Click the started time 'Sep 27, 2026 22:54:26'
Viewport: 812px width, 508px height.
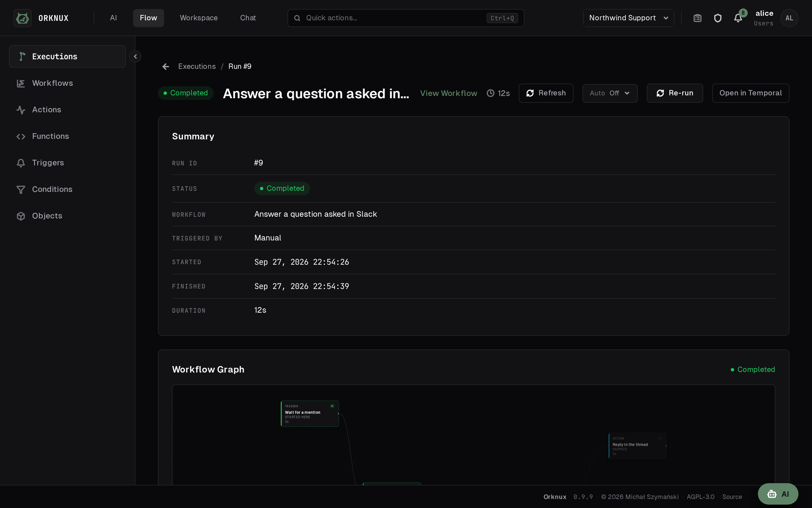[x=302, y=262]
